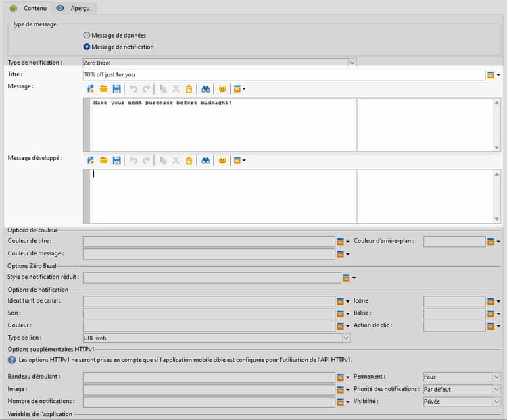This screenshot has width=507, height=420.
Task: Open personalization menu for Couleur notification field
Action: tap(343, 326)
